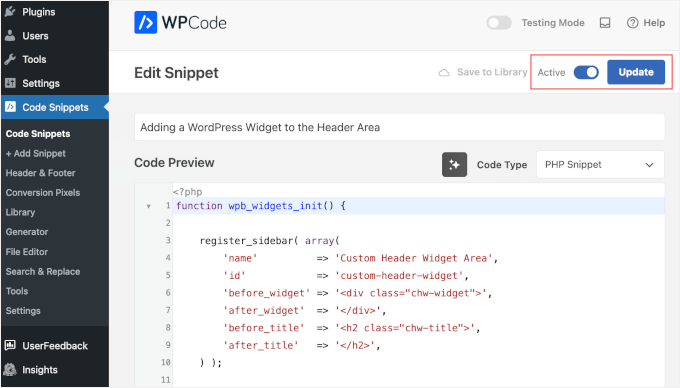Open Tools item under Code Snippets
The height and width of the screenshot is (388, 680).
click(17, 291)
